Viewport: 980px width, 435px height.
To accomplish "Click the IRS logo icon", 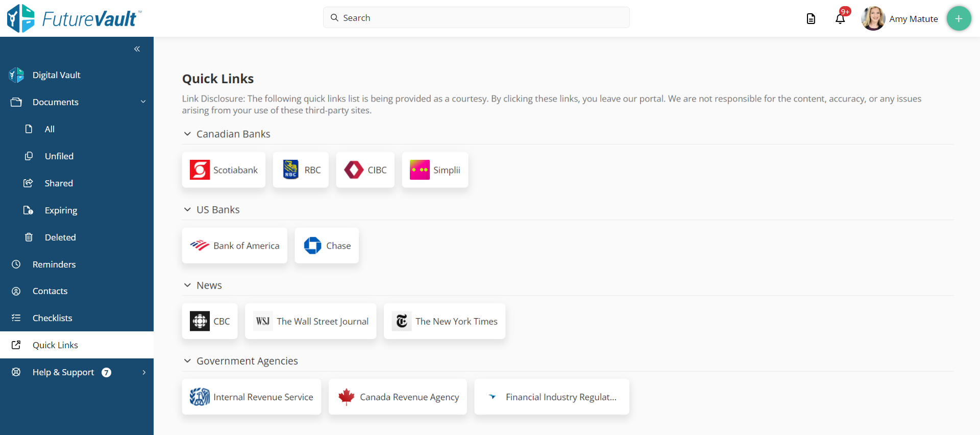I will coord(200,397).
